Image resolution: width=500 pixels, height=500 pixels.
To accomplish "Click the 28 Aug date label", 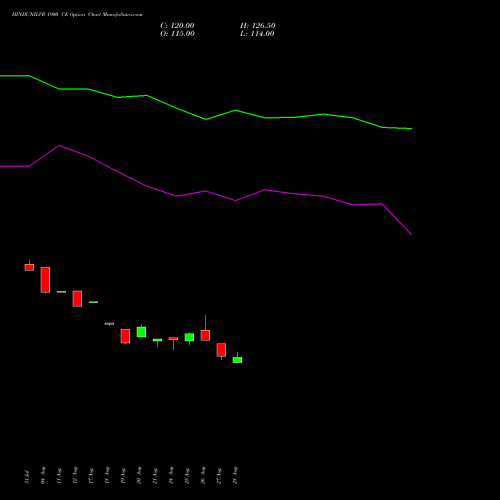I will click(x=235, y=475).
